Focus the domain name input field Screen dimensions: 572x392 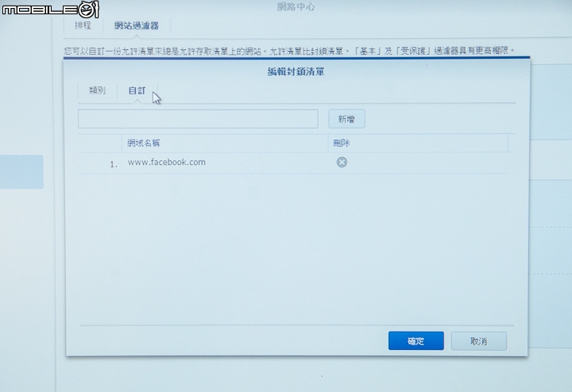(198, 119)
